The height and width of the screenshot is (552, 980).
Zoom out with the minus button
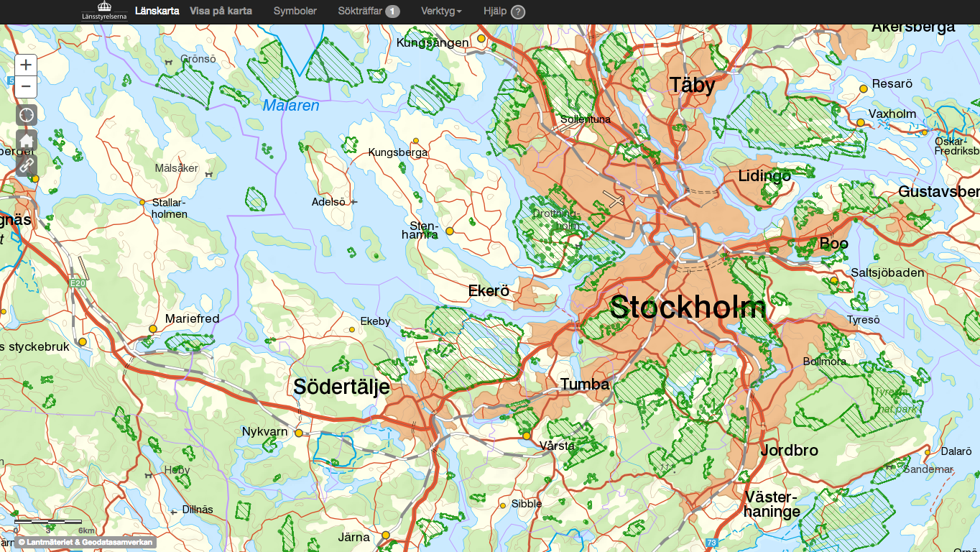26,87
